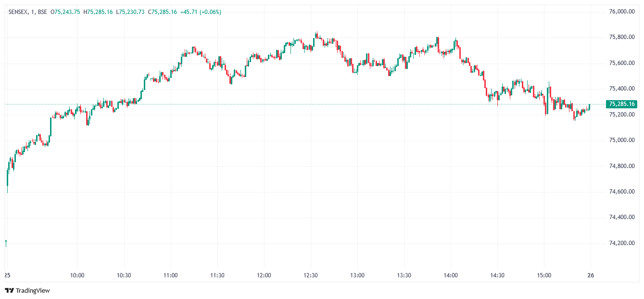Click the SENSEX symbol name in legend
This screenshot has height=299, width=644.
[x=19, y=12]
